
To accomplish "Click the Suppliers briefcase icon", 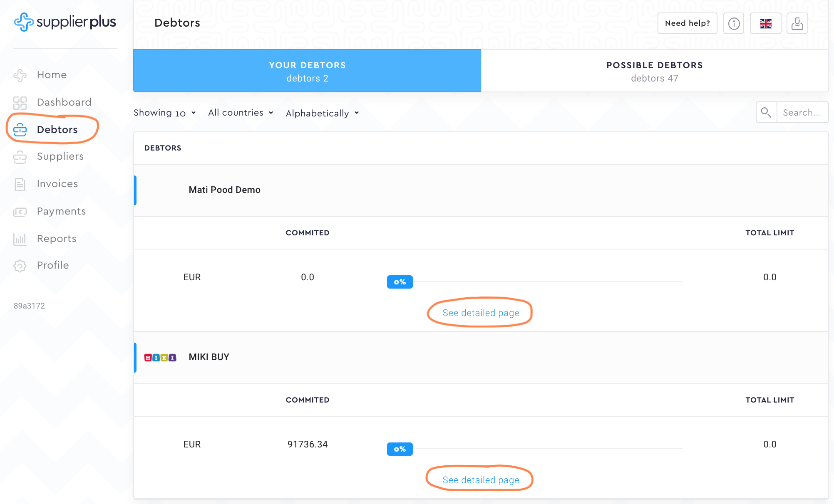I will pos(20,157).
